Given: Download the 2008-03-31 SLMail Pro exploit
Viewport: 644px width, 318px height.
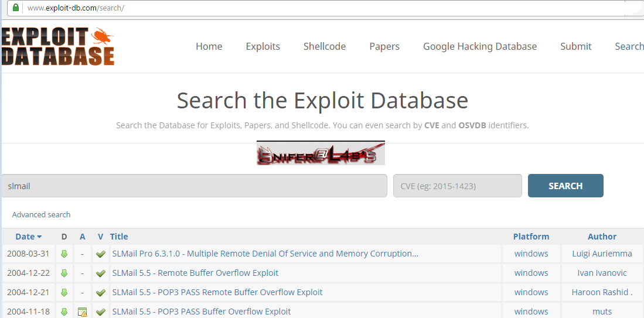Looking at the screenshot, I should [x=64, y=254].
